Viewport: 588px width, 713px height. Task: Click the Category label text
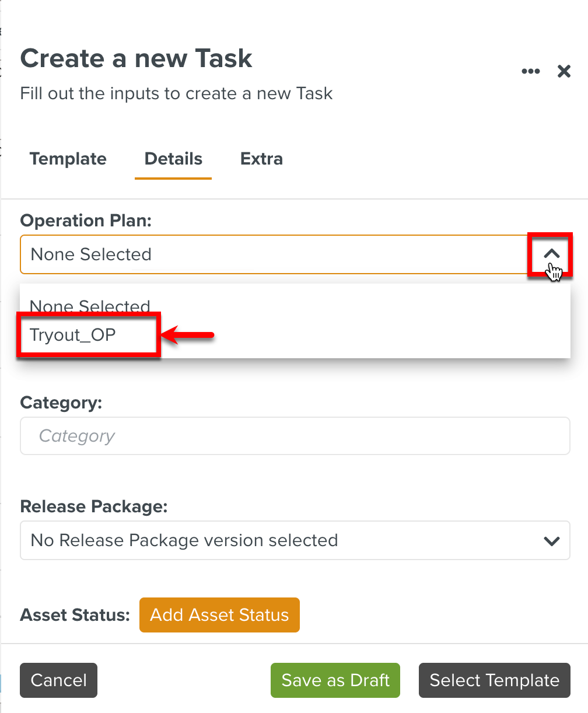click(61, 403)
